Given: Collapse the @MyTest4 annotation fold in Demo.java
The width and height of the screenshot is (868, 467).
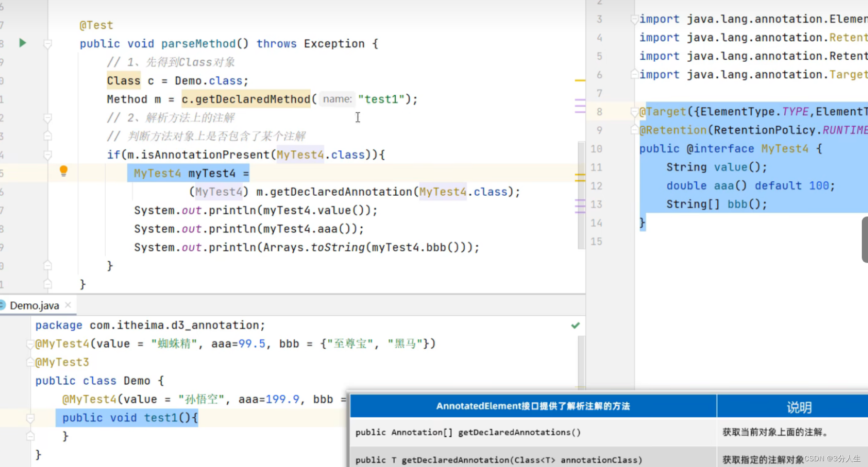Looking at the screenshot, I should 30,344.
